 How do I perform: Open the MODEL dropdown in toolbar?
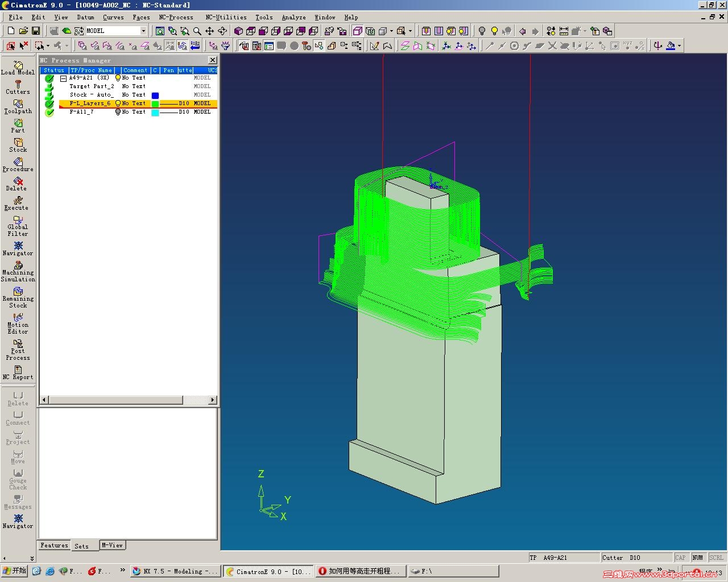click(143, 31)
